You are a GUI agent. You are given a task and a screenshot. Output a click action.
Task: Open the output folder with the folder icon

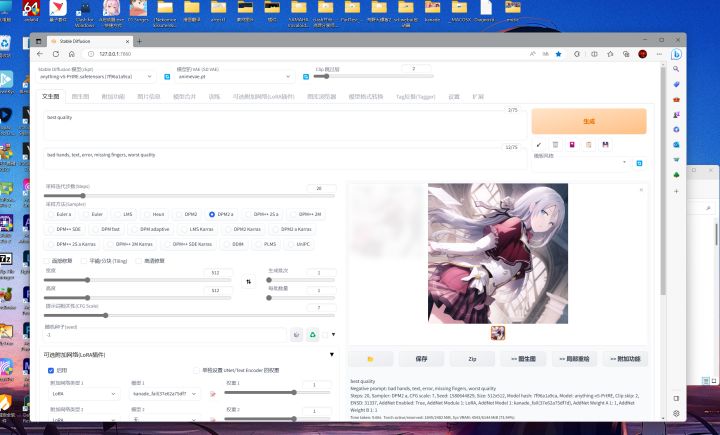coord(370,359)
